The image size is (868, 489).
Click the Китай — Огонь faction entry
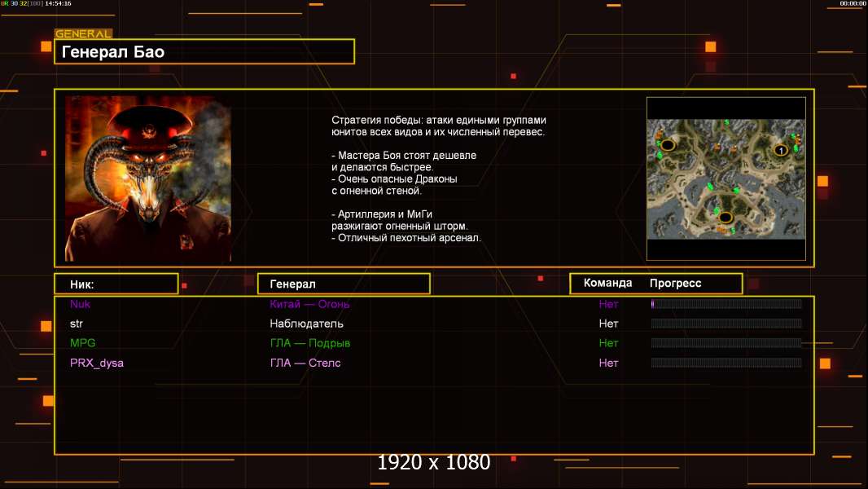(x=309, y=304)
